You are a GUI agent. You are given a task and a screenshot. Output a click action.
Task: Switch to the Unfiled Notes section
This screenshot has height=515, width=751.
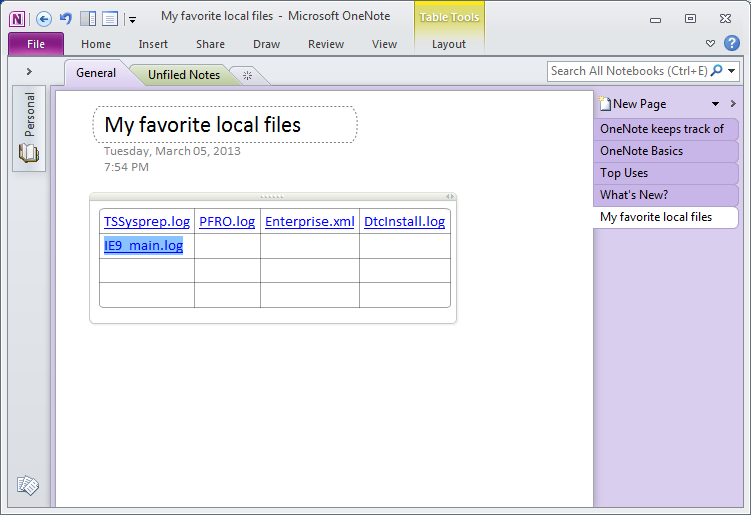(184, 75)
